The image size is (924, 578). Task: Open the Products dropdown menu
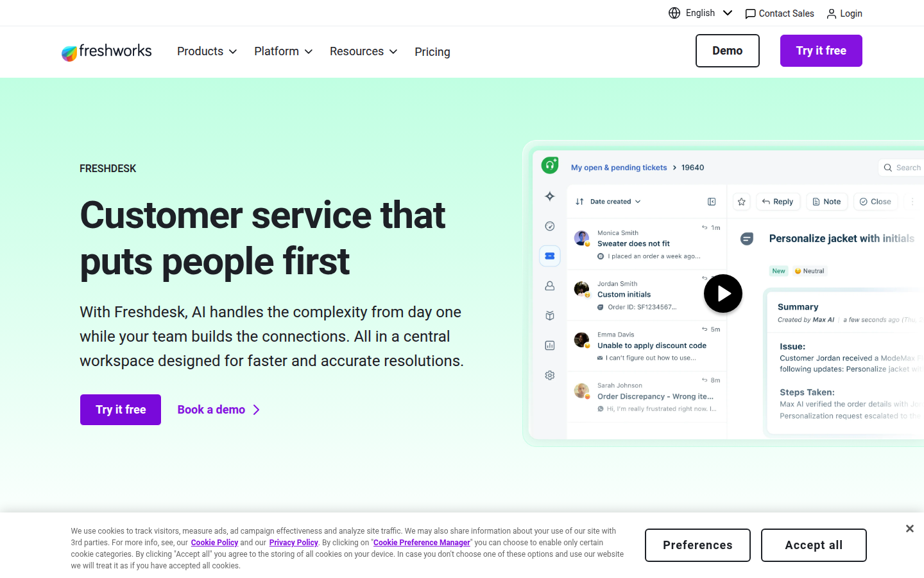tap(206, 51)
